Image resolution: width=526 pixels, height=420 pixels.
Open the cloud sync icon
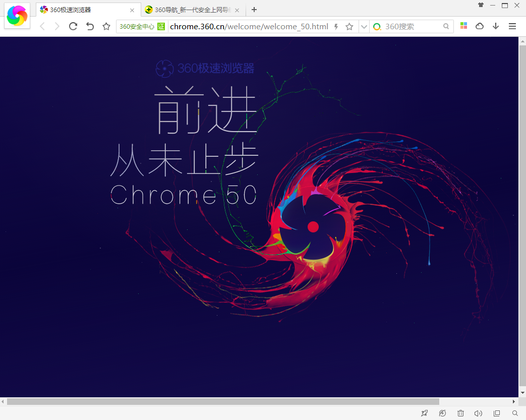pyautogui.click(x=479, y=26)
